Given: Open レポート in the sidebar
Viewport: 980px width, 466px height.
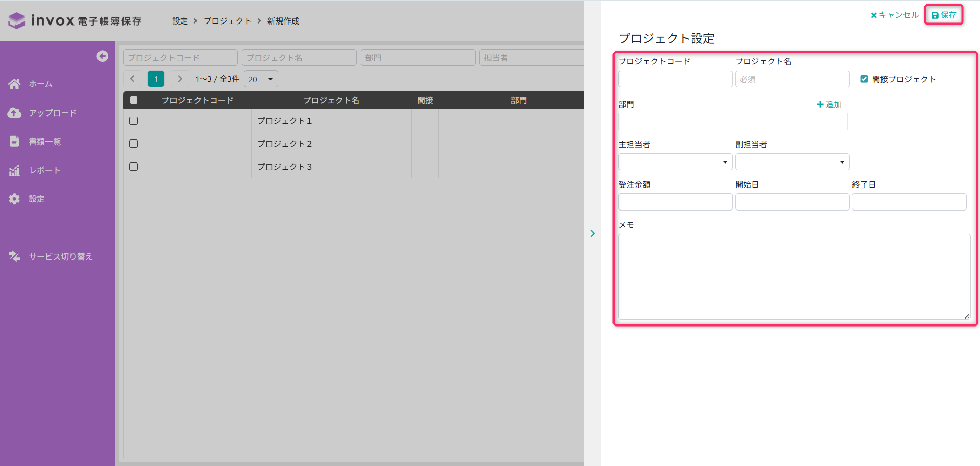Looking at the screenshot, I should [45, 170].
